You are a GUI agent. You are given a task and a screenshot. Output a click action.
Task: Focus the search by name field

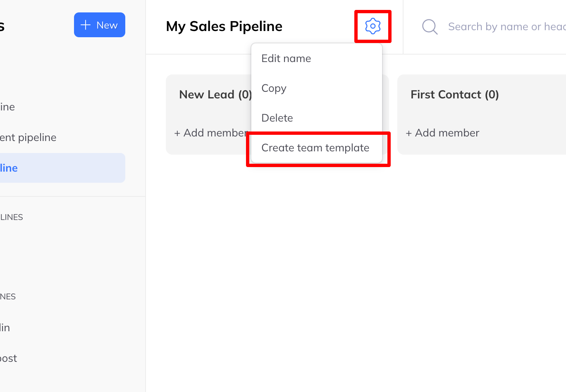click(507, 26)
